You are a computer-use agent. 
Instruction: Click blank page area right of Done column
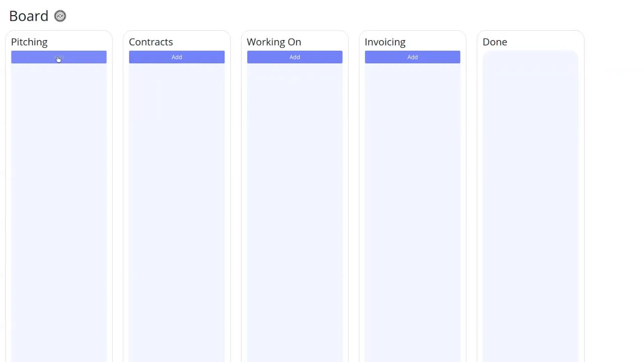pos(614,201)
